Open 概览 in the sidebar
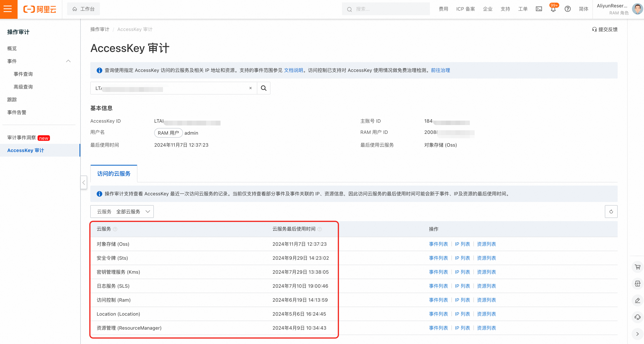The height and width of the screenshot is (344, 644). pyautogui.click(x=12, y=48)
